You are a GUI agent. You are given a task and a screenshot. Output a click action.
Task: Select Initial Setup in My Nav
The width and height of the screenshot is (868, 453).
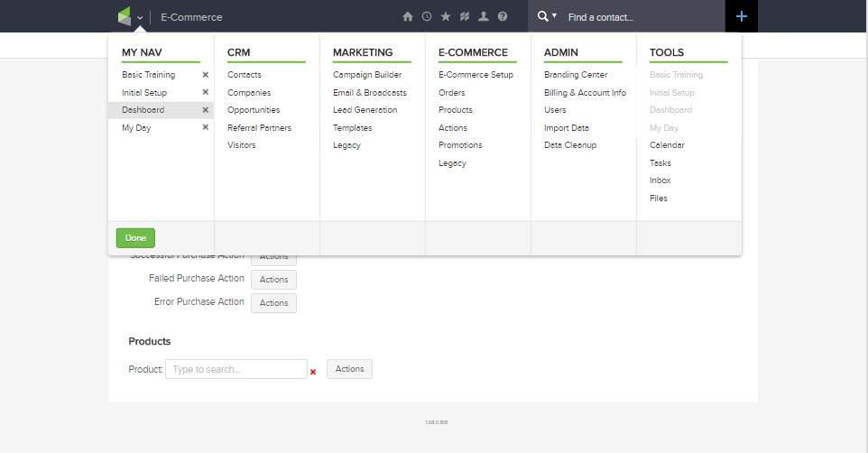coord(144,92)
